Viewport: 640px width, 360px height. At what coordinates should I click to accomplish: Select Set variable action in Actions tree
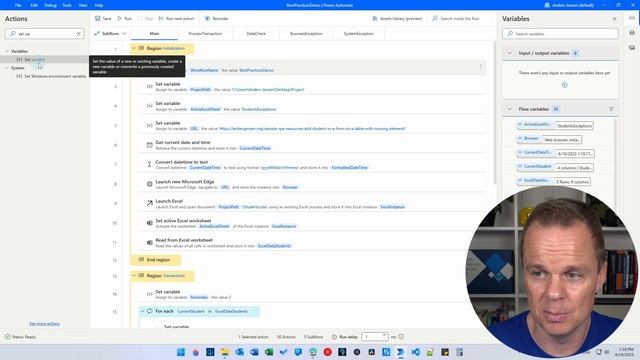34,60
